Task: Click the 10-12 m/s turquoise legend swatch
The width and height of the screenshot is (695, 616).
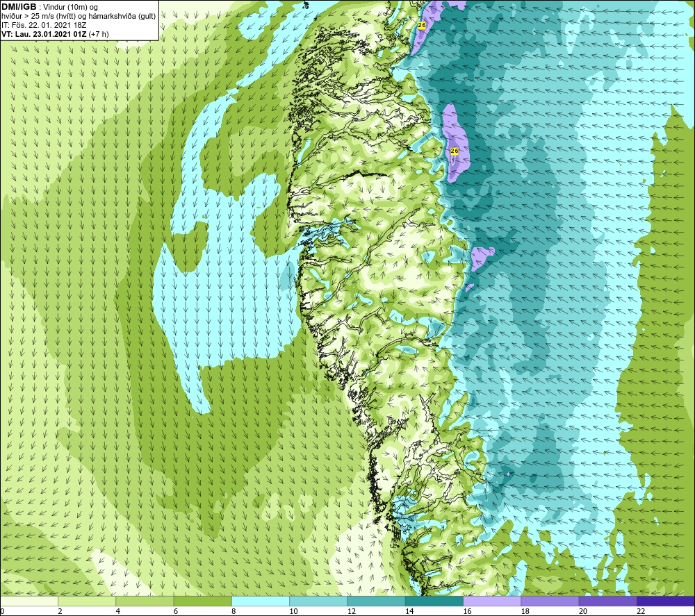Action: [318, 601]
